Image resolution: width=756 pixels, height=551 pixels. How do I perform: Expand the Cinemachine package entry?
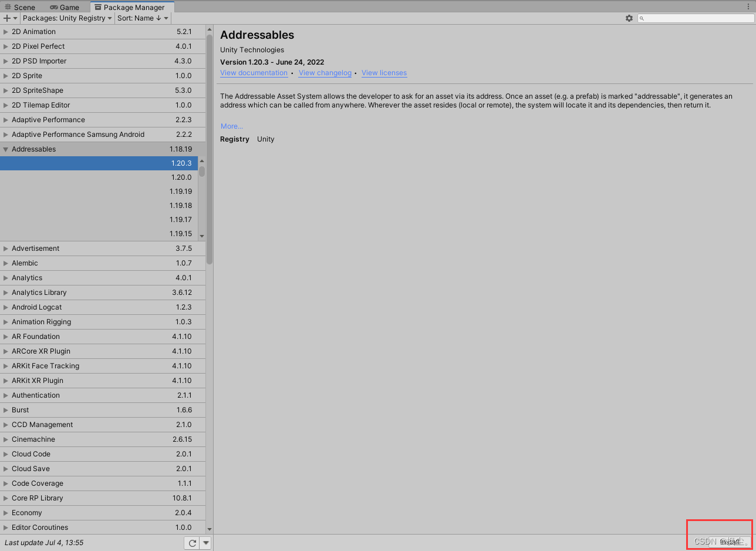coord(6,439)
